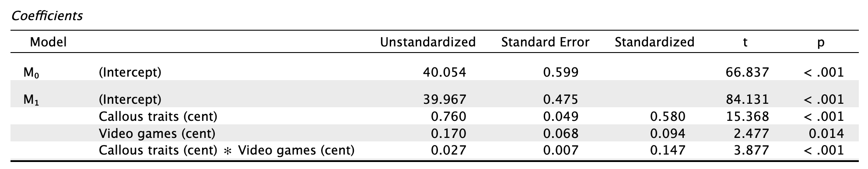Click the Unstandardized column header
This screenshot has width=868, height=169.
[427, 42]
